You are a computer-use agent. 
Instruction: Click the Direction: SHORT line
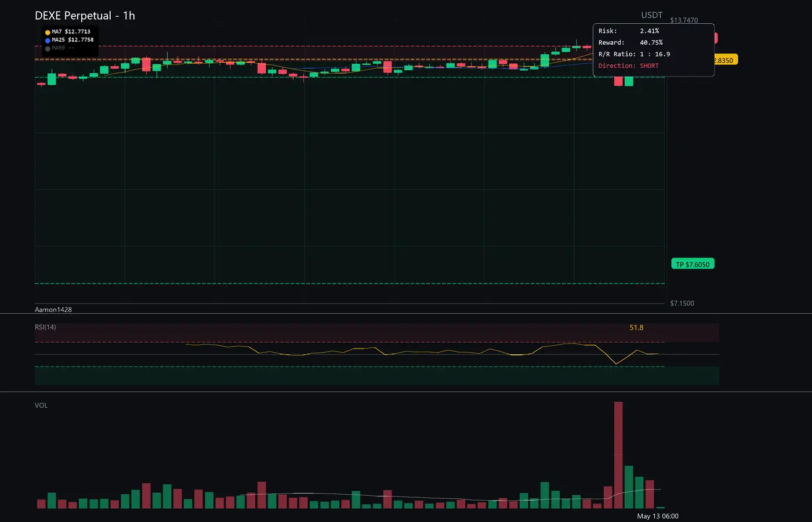click(x=629, y=66)
